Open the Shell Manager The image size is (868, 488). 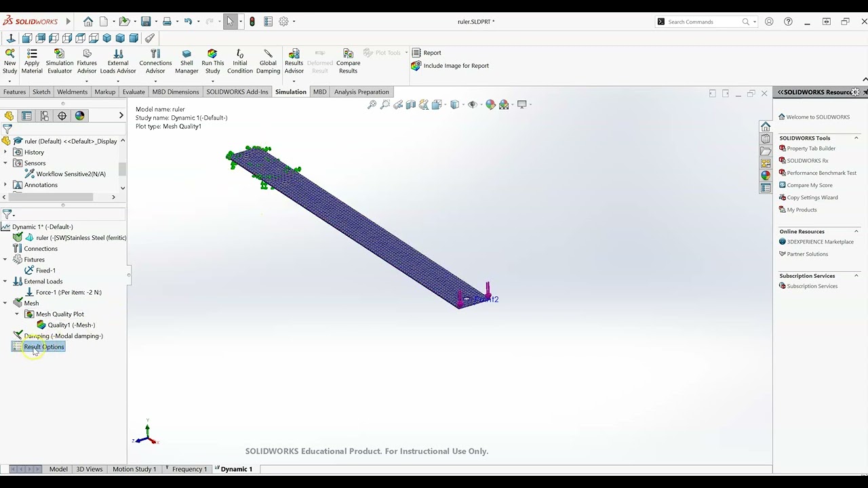click(x=186, y=62)
